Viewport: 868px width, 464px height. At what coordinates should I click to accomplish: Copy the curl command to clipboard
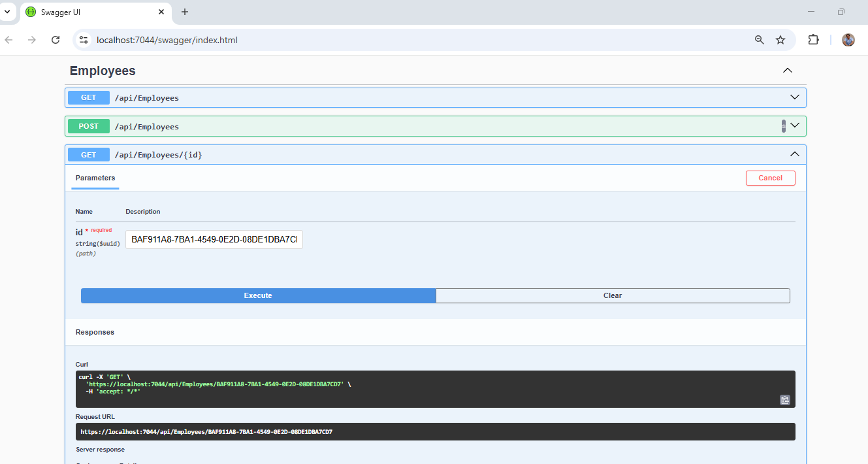[784, 400]
